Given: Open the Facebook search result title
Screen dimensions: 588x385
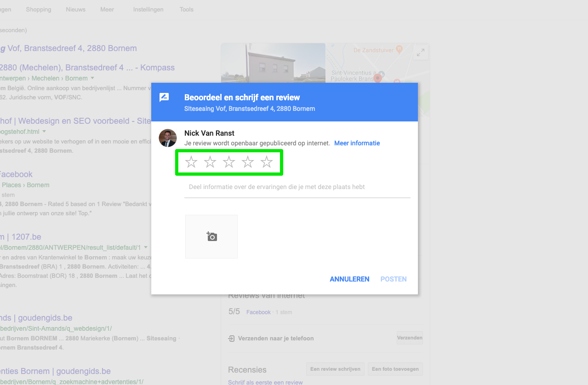Looking at the screenshot, I should (16, 174).
